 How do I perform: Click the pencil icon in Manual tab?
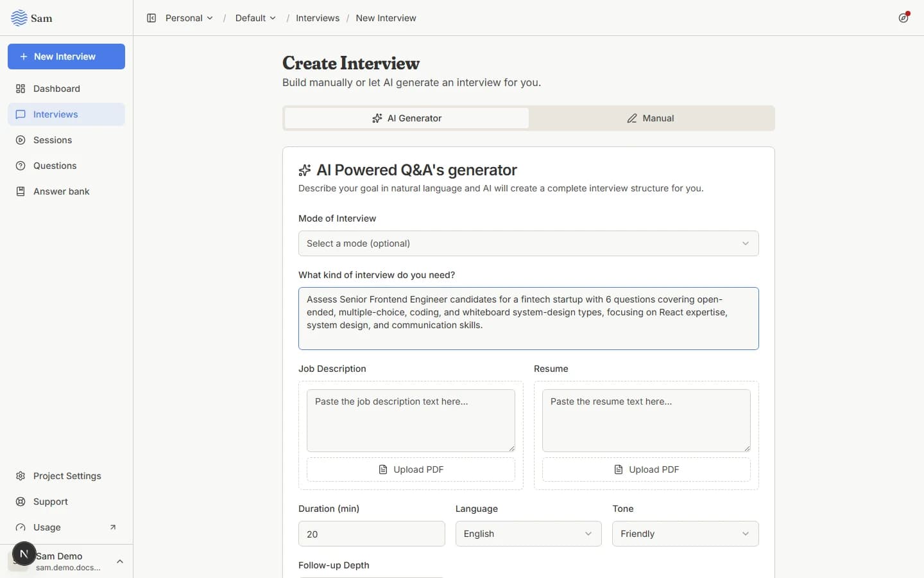pyautogui.click(x=632, y=118)
